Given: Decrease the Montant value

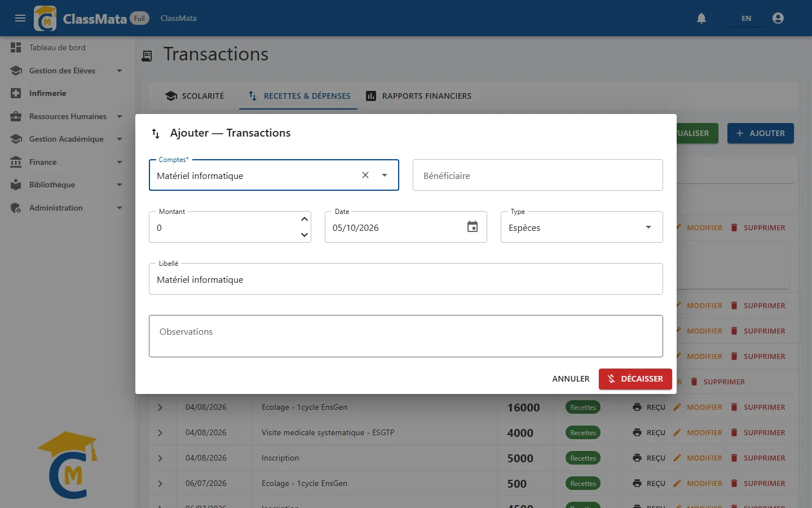Looking at the screenshot, I should click(x=304, y=235).
